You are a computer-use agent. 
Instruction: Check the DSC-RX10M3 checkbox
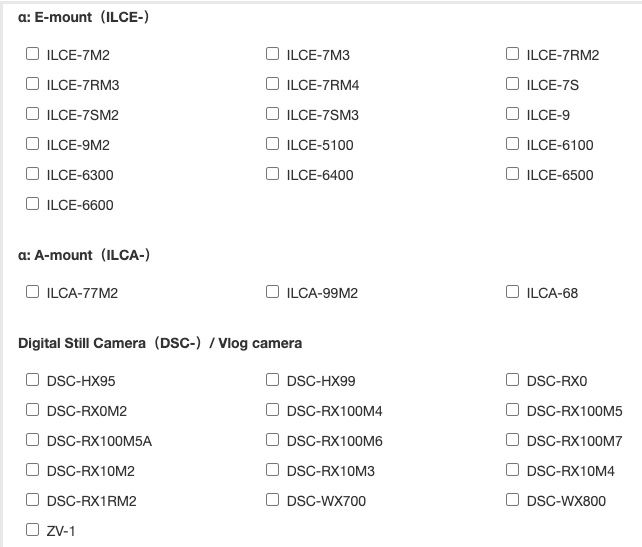coord(273,470)
